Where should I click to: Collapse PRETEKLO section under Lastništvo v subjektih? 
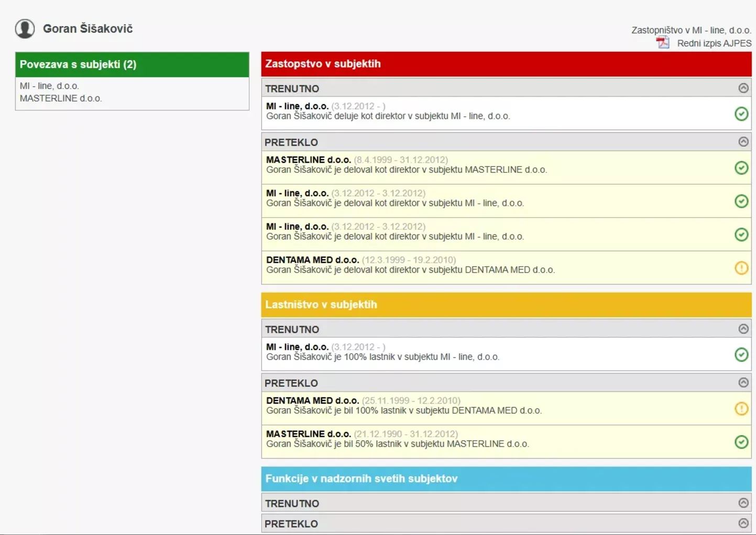point(743,383)
